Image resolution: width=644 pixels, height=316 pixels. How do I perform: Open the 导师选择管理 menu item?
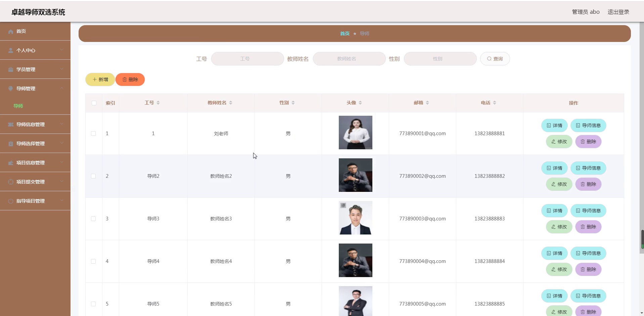(35, 144)
